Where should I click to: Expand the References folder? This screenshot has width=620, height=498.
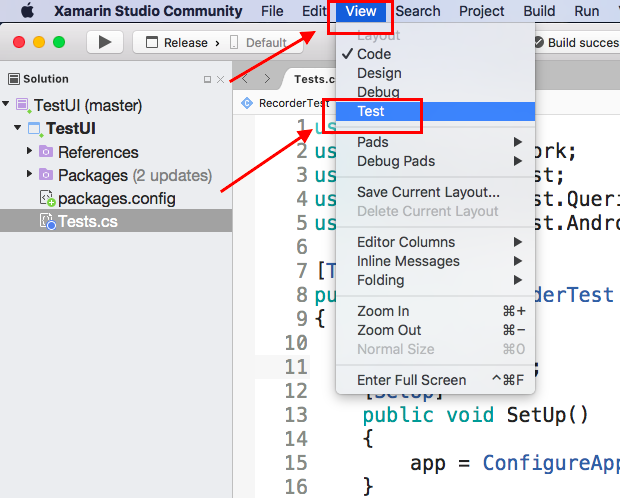[29, 151]
